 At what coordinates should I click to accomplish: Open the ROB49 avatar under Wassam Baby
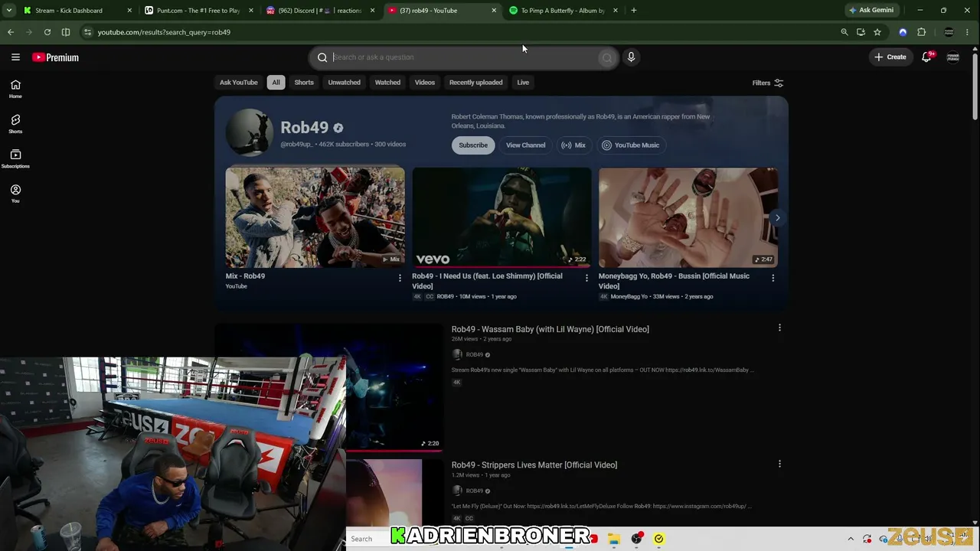[x=457, y=354]
